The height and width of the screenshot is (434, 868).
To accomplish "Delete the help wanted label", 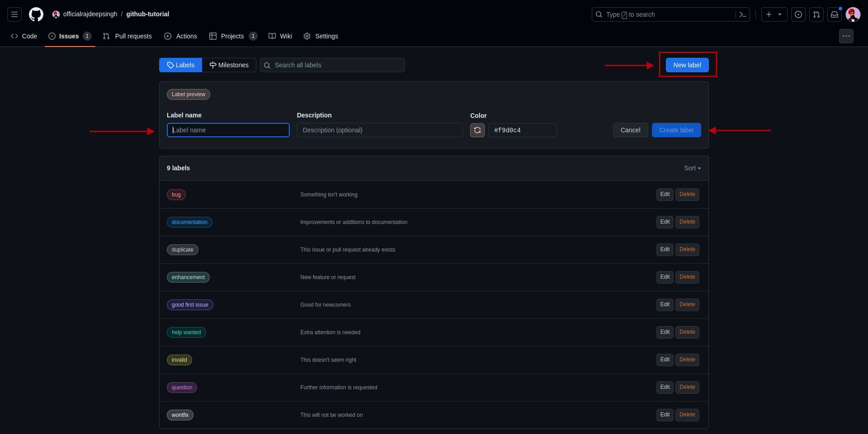I will tap(687, 332).
